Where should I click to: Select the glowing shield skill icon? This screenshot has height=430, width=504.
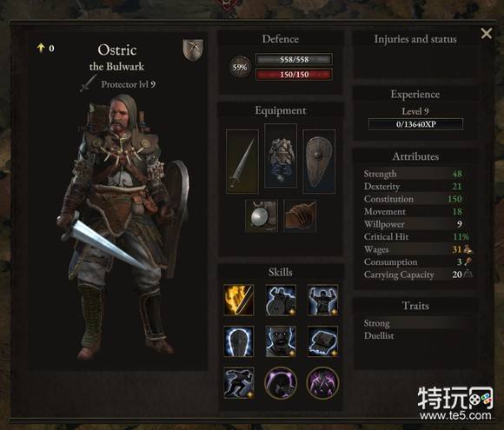coord(238,341)
